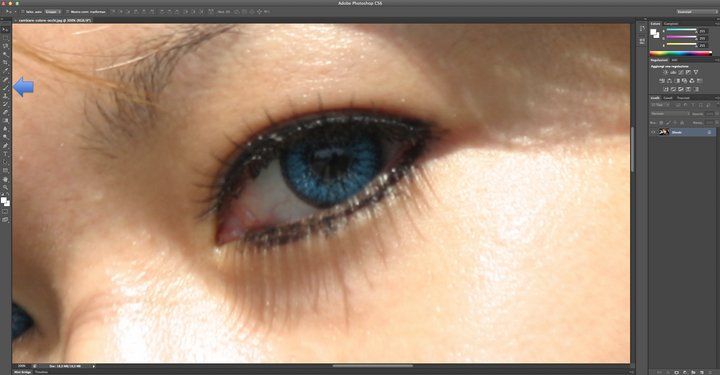
Task: Select the Brush tool beside the blue arrow
Action: [6, 87]
